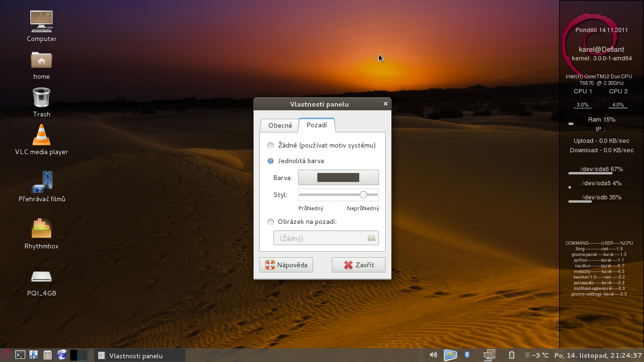Click the network connection tray icon
The image size is (644, 362).
tap(489, 355)
